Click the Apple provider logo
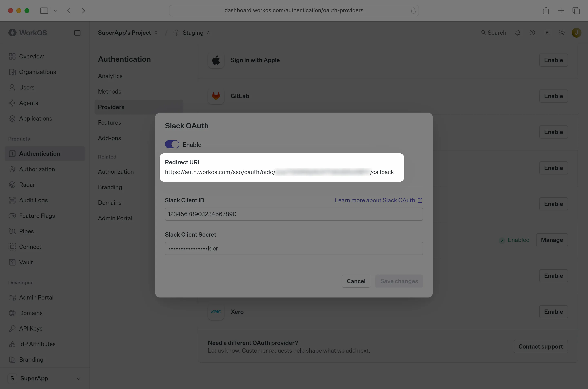Image resolution: width=588 pixels, height=389 pixels. pyautogui.click(x=216, y=60)
